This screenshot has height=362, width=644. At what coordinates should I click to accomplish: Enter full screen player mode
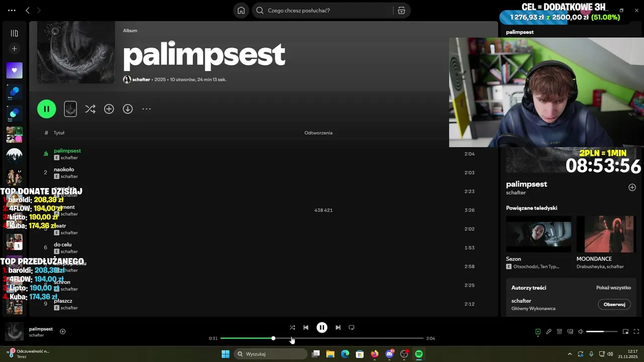click(x=636, y=331)
